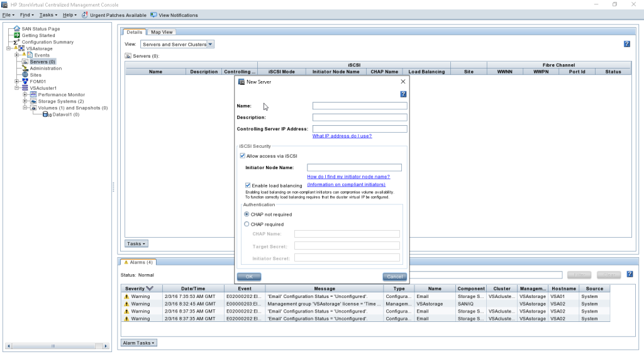Open the Servers and Server Clusters view dropdown
This screenshot has height=354, width=644.
(x=210, y=44)
